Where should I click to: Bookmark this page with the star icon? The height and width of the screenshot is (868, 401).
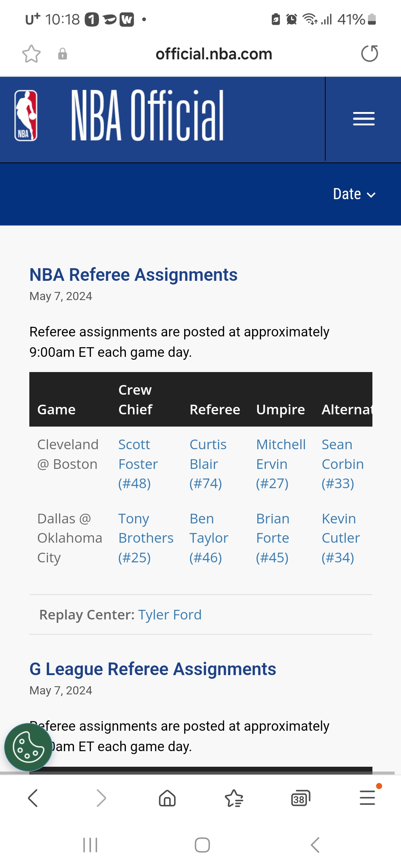pos(31,54)
